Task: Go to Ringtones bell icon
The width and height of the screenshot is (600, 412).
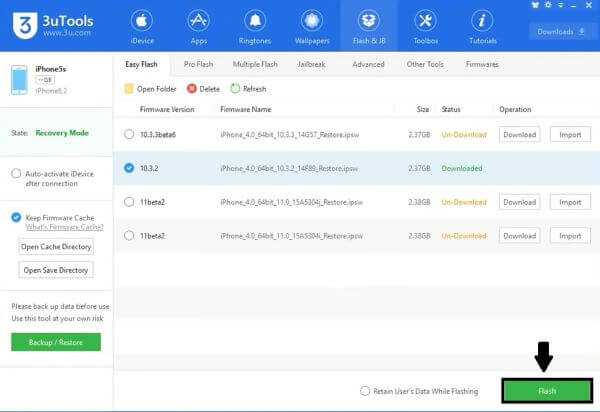Action: 254,22
